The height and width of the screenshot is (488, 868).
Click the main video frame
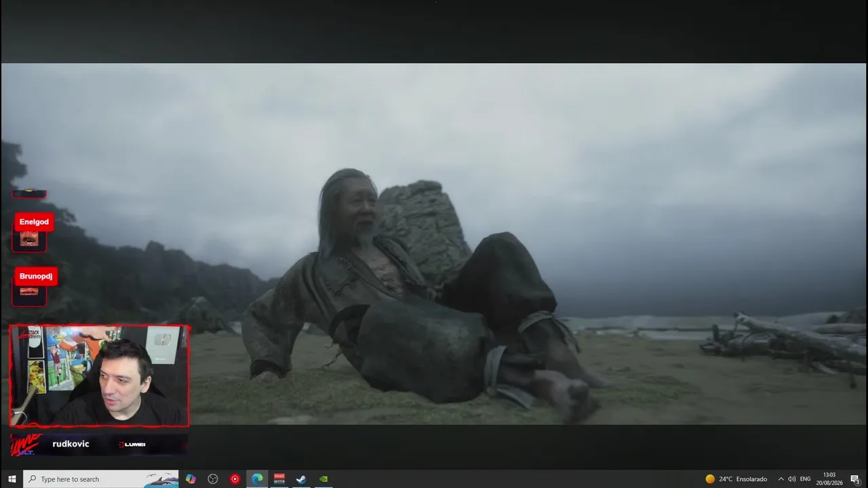(x=434, y=244)
